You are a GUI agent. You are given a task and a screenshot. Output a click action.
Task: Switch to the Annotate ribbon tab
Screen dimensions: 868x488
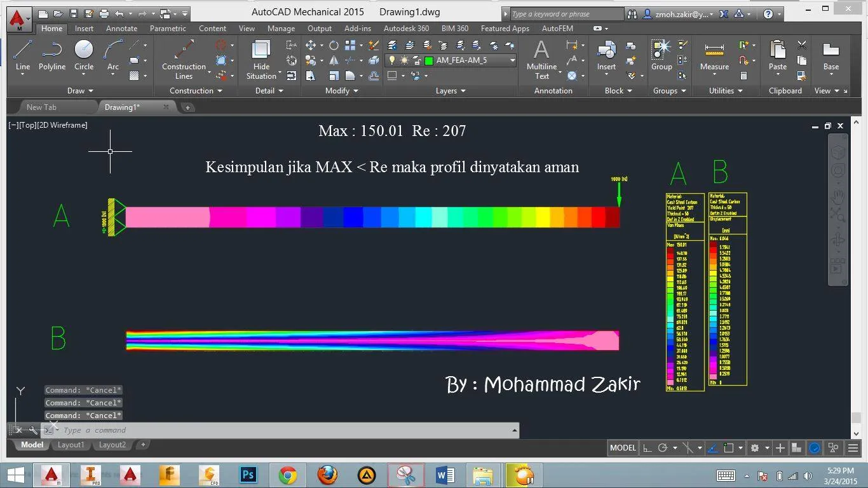121,28
